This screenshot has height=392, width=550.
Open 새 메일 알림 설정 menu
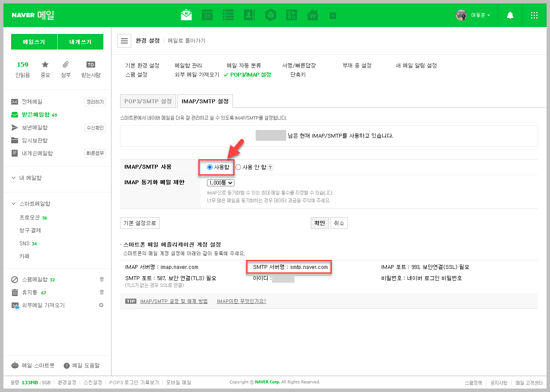[x=416, y=65]
